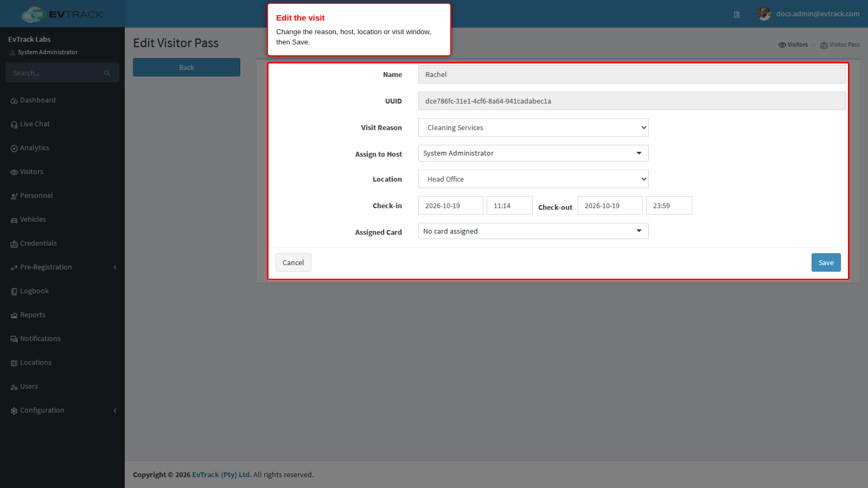Click the Check-in time field 11:14
This screenshot has height=488, width=868.
(509, 206)
